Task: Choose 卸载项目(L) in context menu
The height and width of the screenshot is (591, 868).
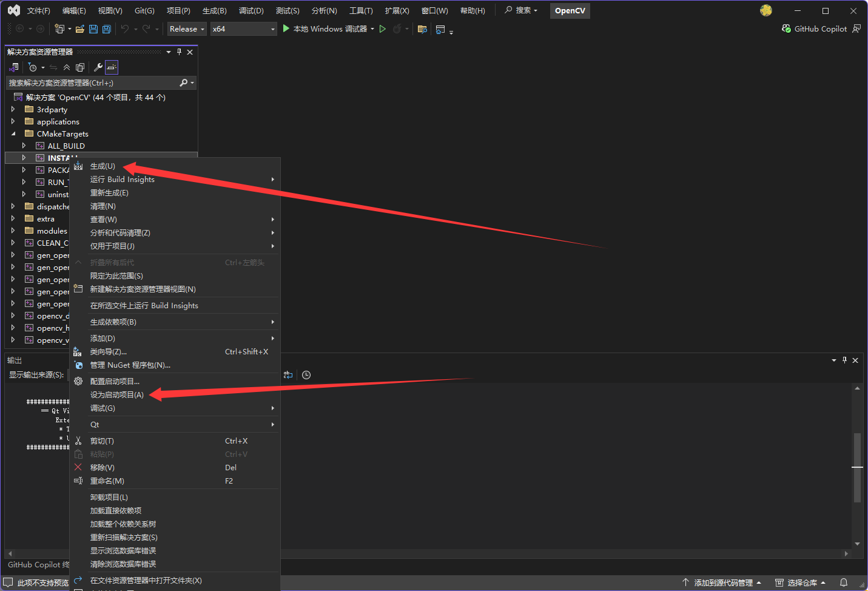Action: tap(175, 498)
